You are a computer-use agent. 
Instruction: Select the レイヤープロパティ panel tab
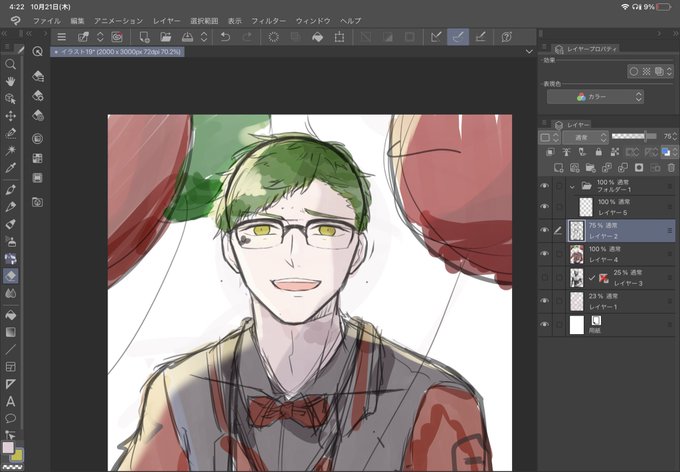(586, 49)
